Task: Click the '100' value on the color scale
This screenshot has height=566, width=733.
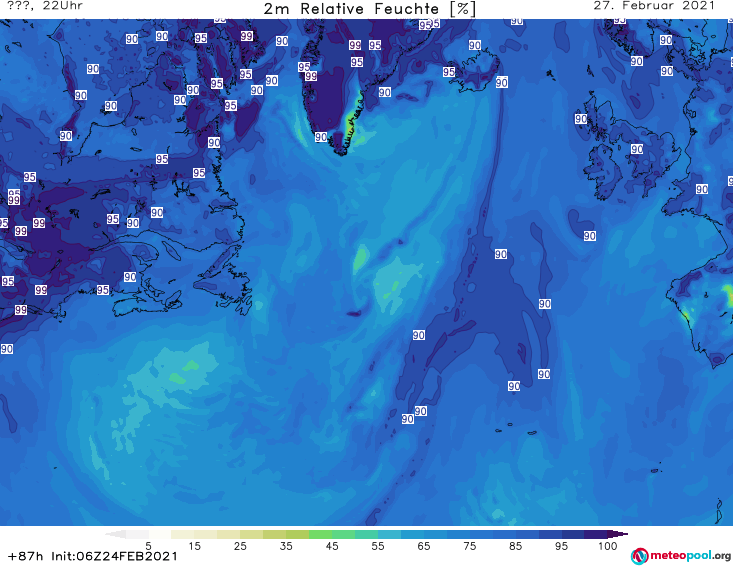Action: coord(608,546)
